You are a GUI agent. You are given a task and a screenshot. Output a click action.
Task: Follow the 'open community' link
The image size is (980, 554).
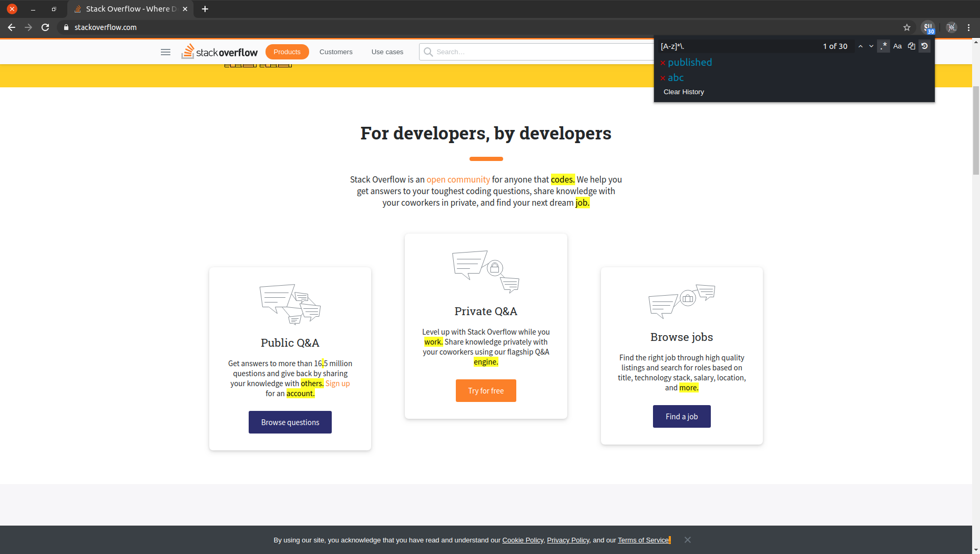click(458, 180)
